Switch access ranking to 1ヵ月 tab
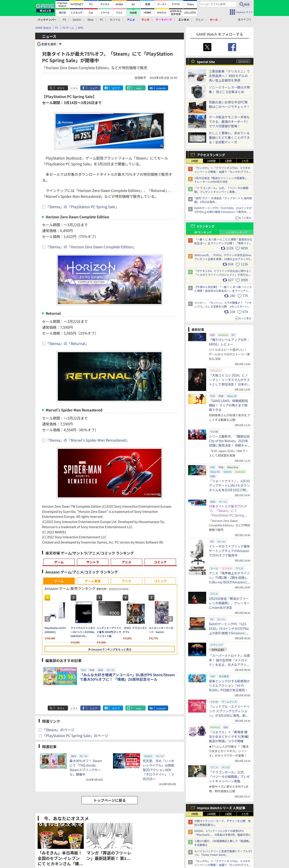This screenshot has height=868, width=289. pyautogui.click(x=245, y=161)
